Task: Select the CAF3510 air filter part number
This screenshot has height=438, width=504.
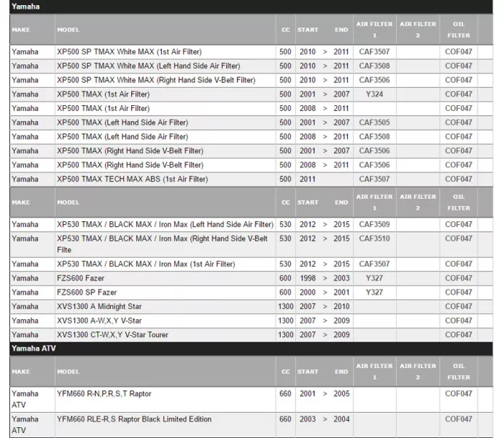Action: click(x=374, y=238)
